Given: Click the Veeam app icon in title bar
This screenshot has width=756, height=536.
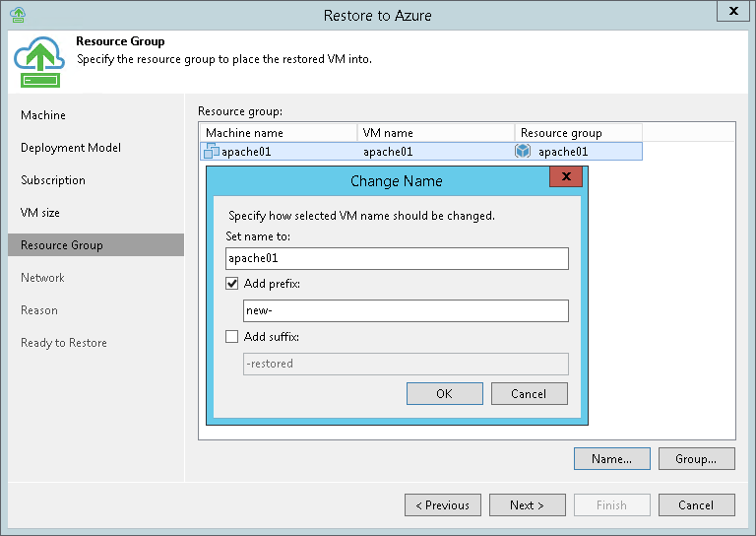Looking at the screenshot, I should point(17,15).
